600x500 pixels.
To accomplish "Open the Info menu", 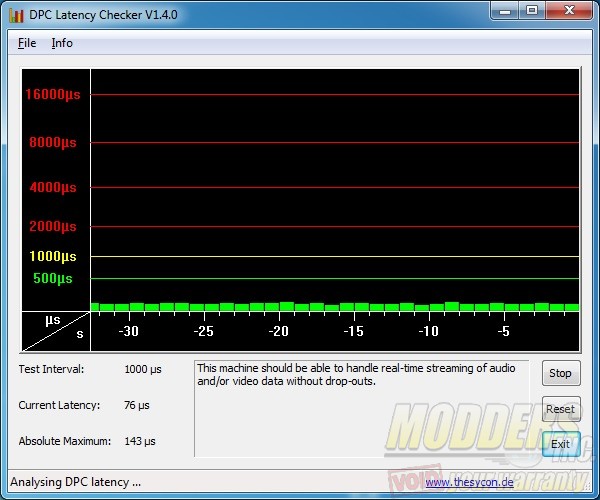I will (62, 43).
